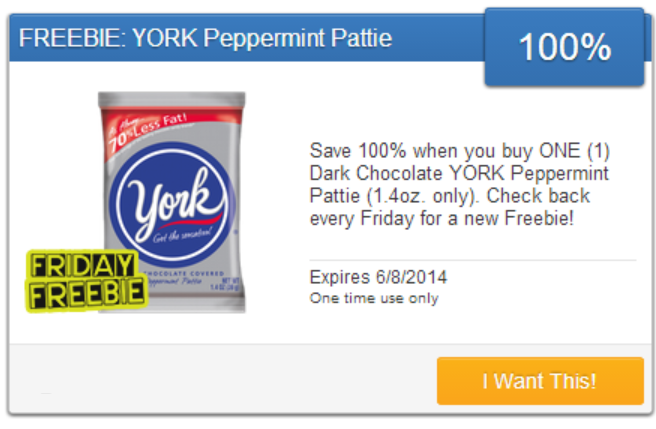Screen dimensions: 656x429
Task: Click the One time use only note
Action: (374, 298)
